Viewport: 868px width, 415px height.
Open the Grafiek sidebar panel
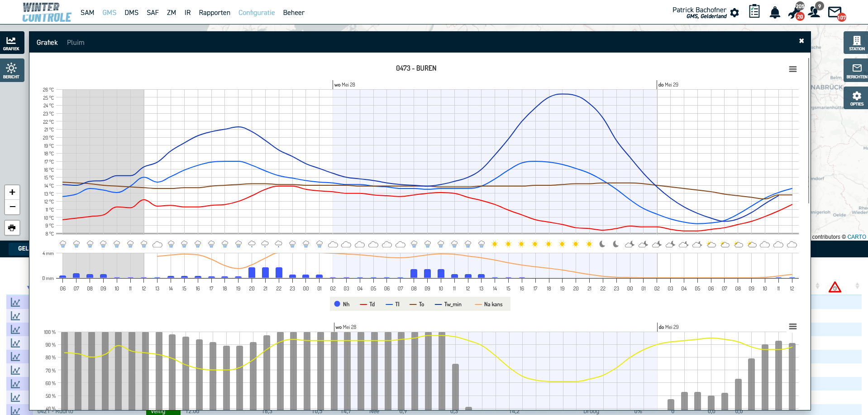pos(11,43)
